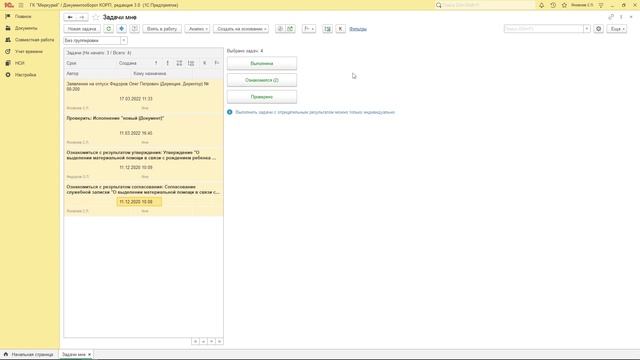Click the list layout toolbar icon
This screenshot has height=360, width=640.
pos(327,29)
